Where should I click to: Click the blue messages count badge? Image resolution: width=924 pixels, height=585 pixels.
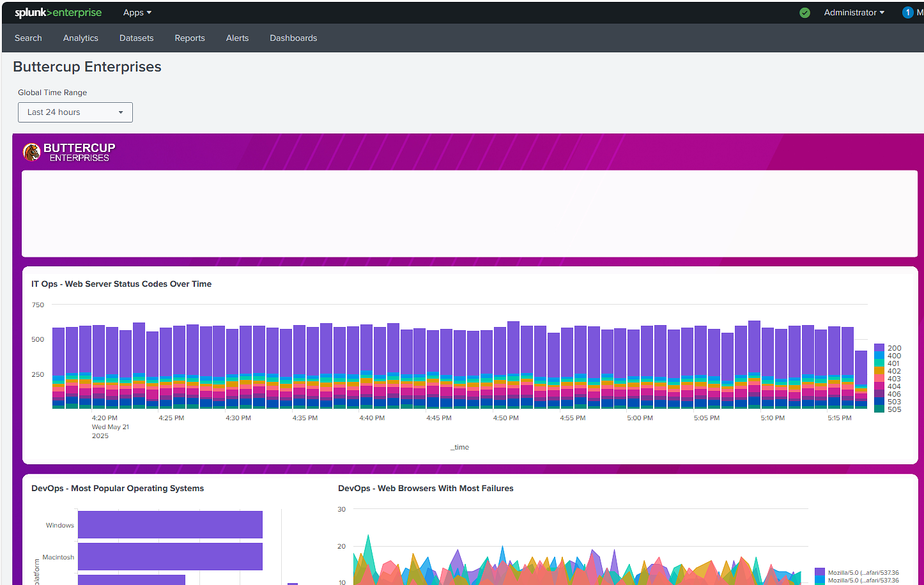pyautogui.click(x=907, y=13)
